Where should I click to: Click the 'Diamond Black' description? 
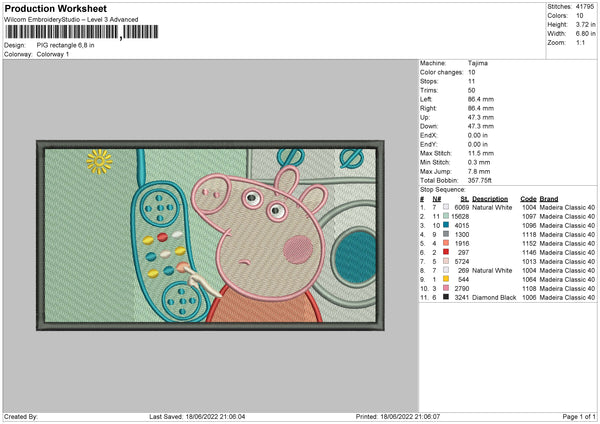[494, 297]
